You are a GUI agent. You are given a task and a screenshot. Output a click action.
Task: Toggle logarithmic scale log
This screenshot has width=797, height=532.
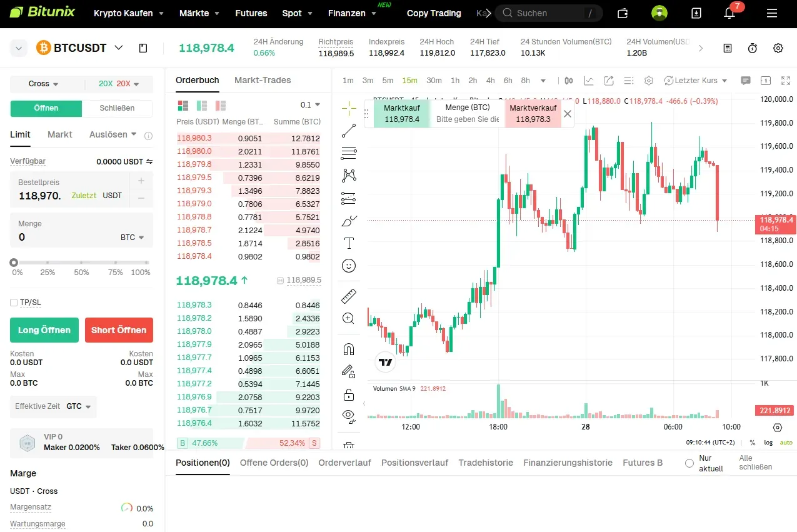768,443
